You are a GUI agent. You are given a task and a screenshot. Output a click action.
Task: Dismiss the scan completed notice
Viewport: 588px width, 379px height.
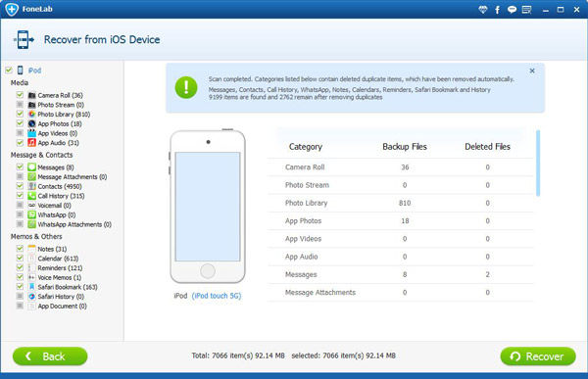[x=532, y=71]
